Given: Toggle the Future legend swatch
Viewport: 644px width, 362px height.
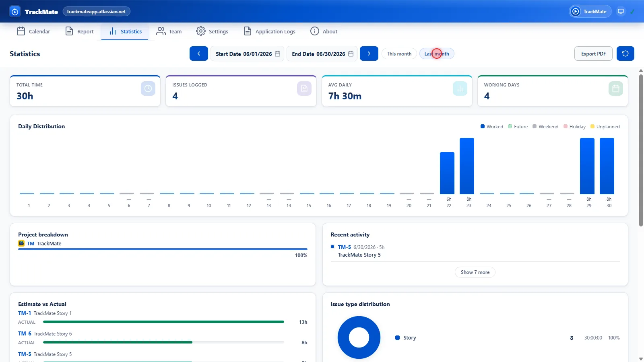Looking at the screenshot, I should pyautogui.click(x=510, y=126).
